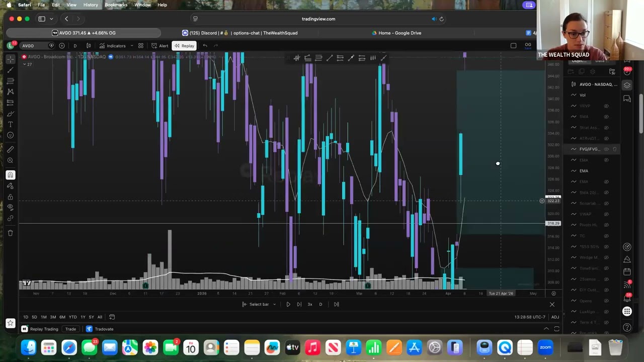
Task: Open the brush drawing tool
Action: coord(10,114)
